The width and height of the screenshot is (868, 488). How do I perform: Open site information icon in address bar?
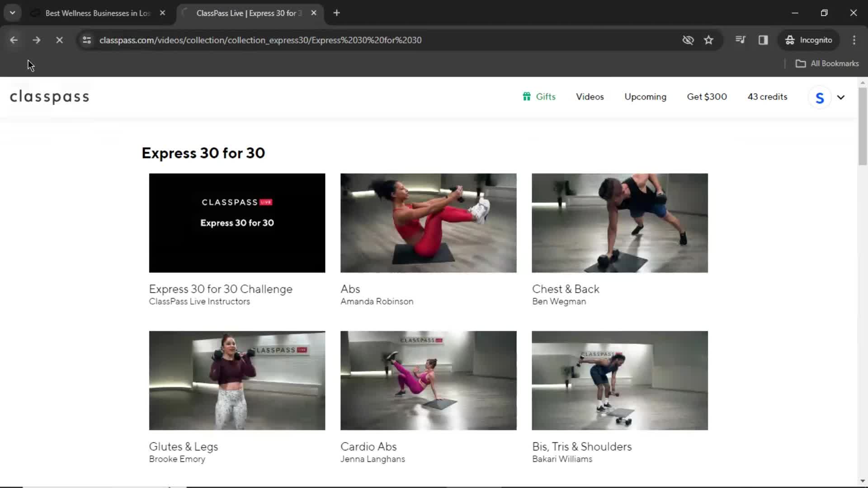[x=87, y=40]
